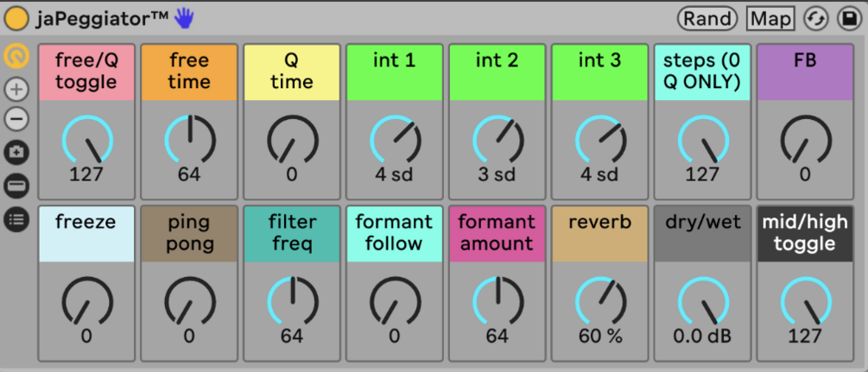Select the orange free time label
Screen dimensions: 868x372
click(189, 73)
